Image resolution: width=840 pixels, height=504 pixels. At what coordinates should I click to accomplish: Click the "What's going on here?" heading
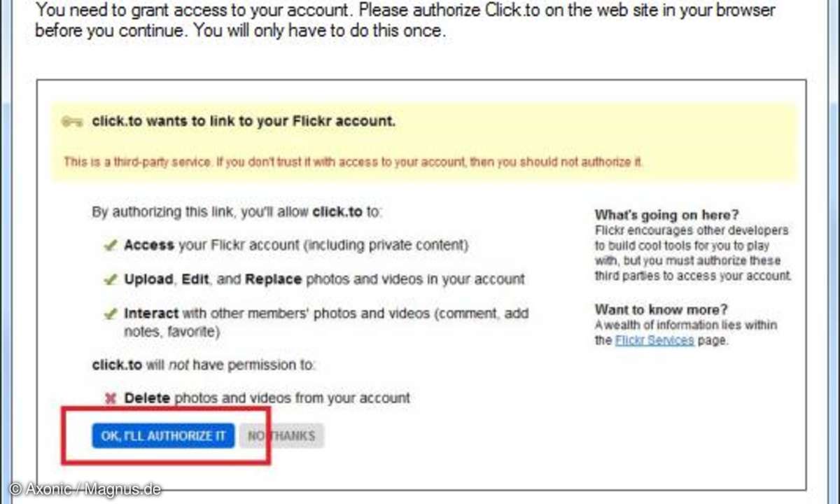(666, 215)
